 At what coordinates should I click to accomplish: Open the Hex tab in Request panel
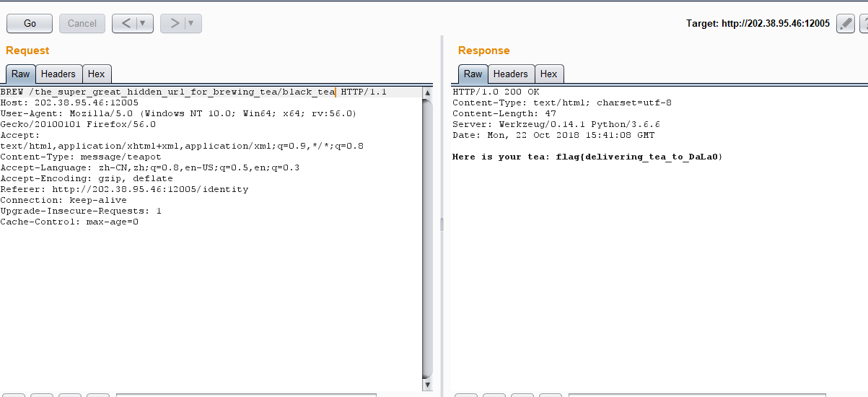[x=97, y=74]
